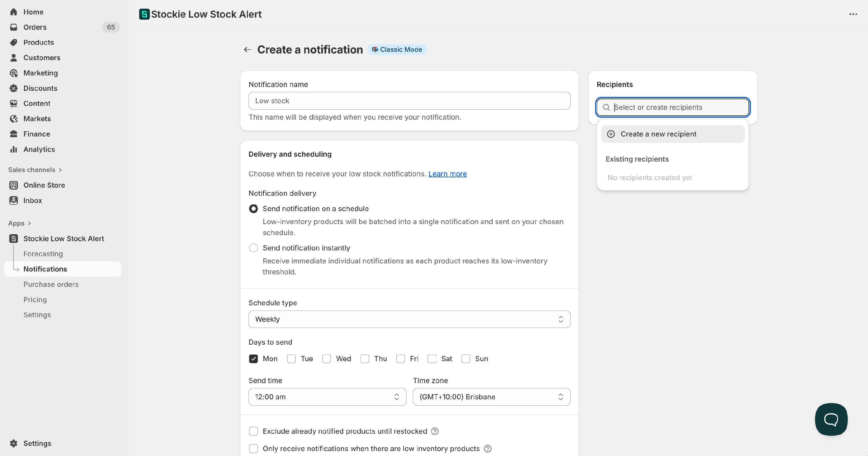Open the Learn more link

(x=447, y=174)
